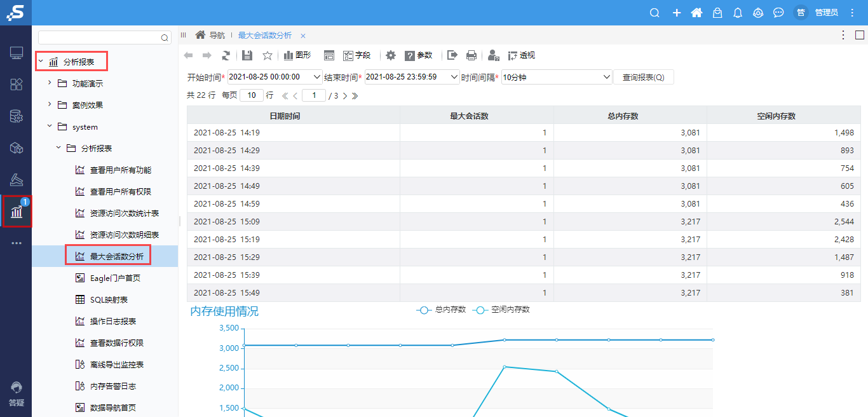Open the chat message bubble icon
This screenshot has width=868, height=417.
778,13
